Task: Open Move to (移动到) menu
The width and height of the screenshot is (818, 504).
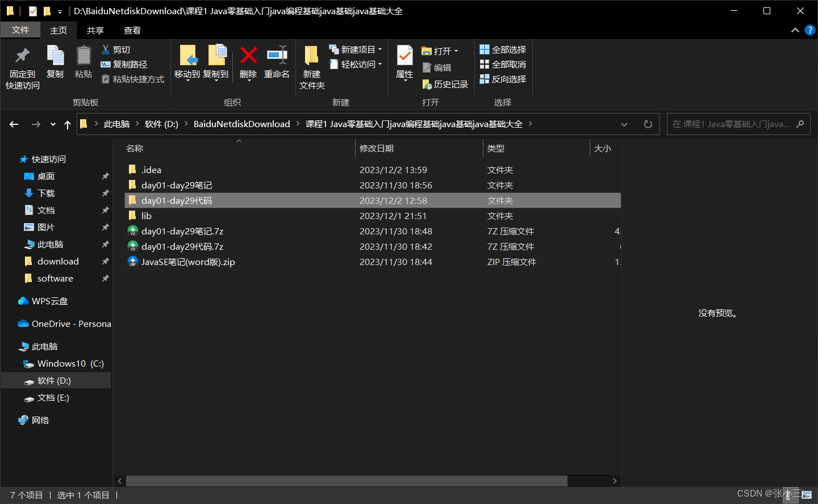Action: (x=187, y=62)
